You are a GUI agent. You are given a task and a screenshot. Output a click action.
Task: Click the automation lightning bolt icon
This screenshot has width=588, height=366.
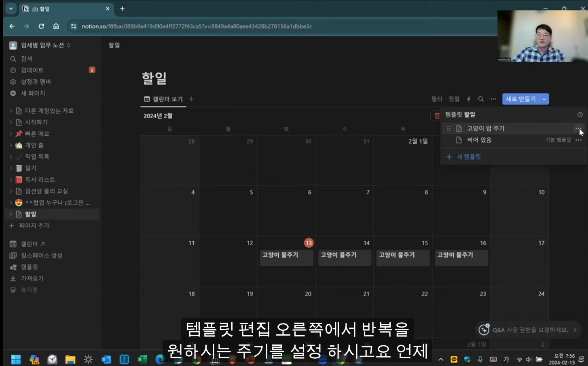469,99
